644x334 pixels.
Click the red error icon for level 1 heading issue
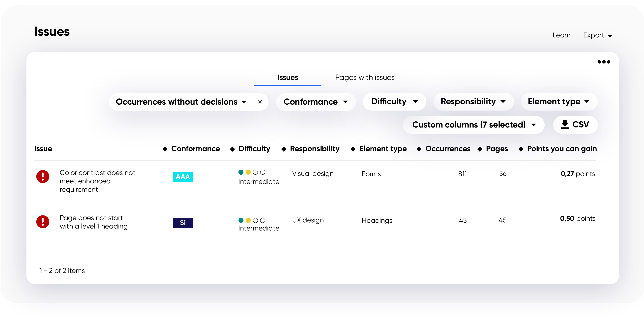[43, 222]
